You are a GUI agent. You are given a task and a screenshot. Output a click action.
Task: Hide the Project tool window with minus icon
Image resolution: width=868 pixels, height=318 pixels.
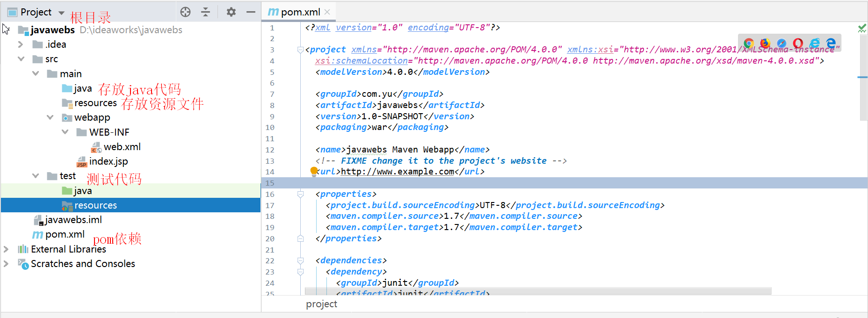tap(251, 12)
